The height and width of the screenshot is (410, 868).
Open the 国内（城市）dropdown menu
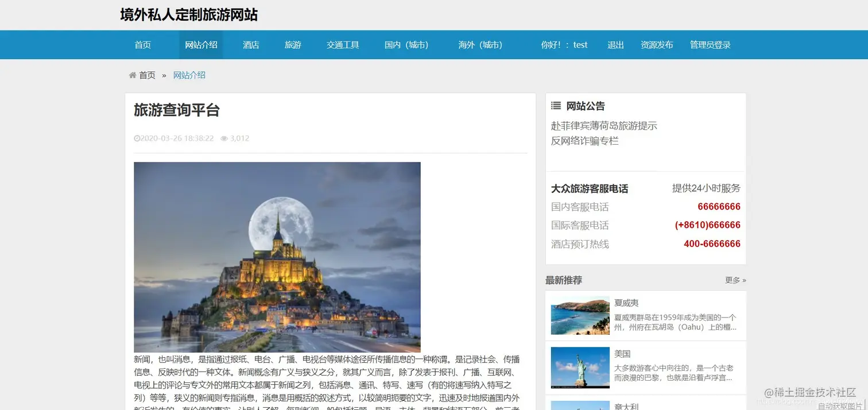click(407, 44)
